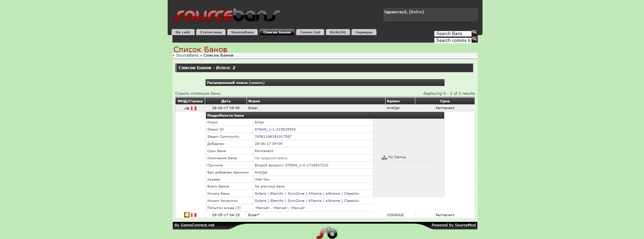Click the Search comms magnifier icon

click(474, 39)
